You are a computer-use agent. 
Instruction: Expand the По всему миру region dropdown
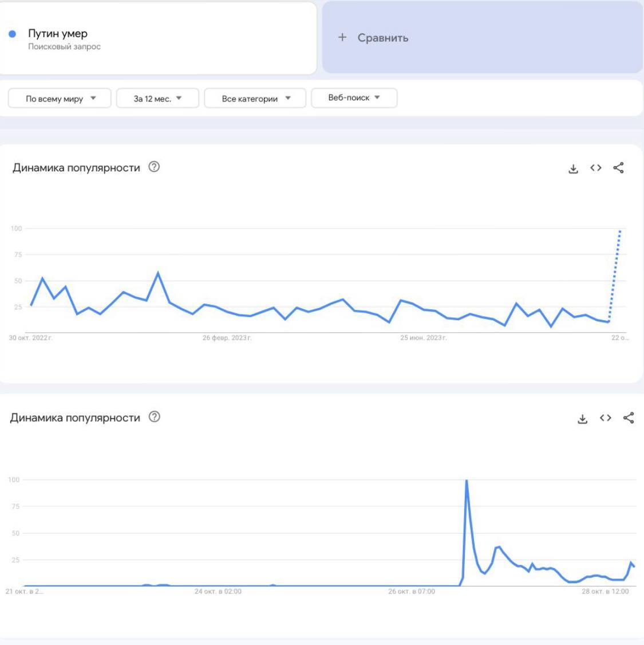(60, 99)
